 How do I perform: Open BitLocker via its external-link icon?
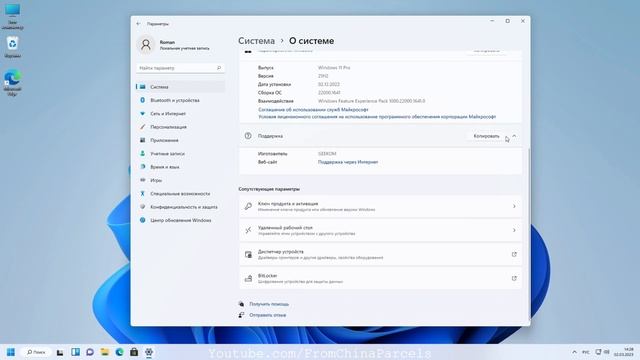tap(514, 278)
